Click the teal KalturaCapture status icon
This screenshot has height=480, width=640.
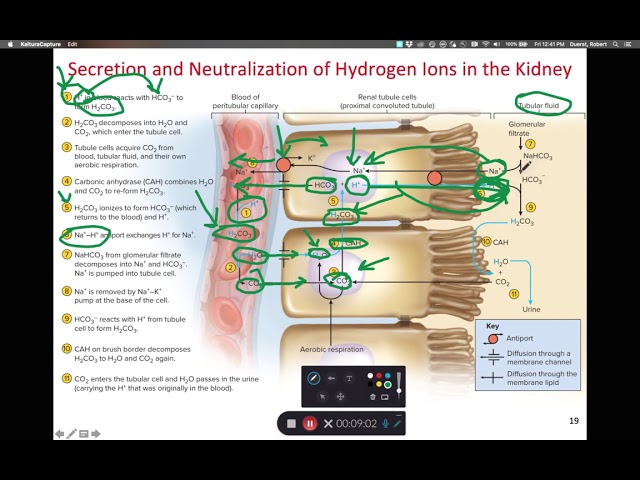click(400, 44)
